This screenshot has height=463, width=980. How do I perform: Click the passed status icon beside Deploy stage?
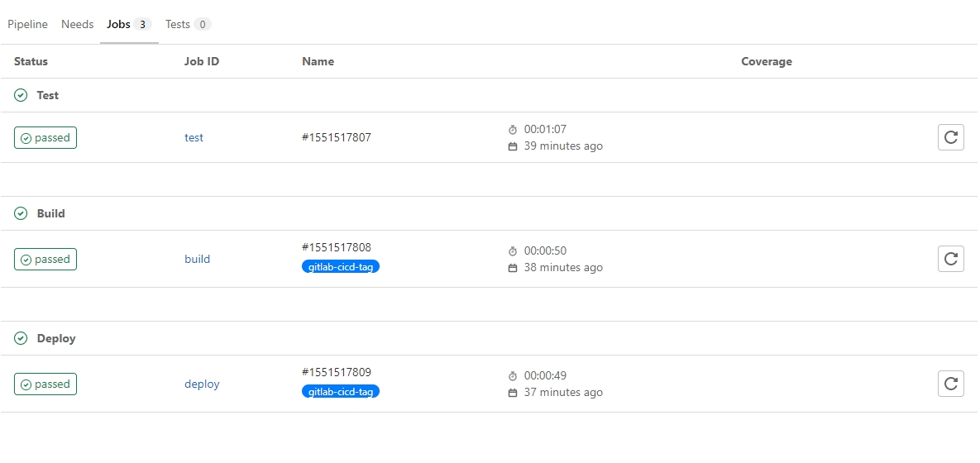[x=21, y=338]
